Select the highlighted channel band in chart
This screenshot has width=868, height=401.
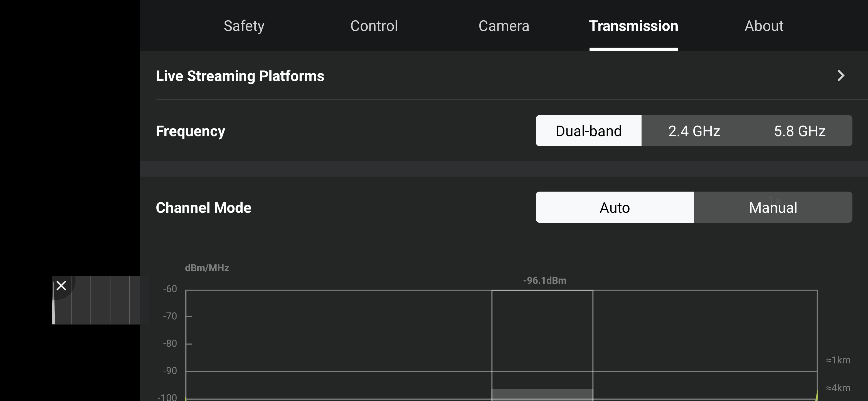542,345
